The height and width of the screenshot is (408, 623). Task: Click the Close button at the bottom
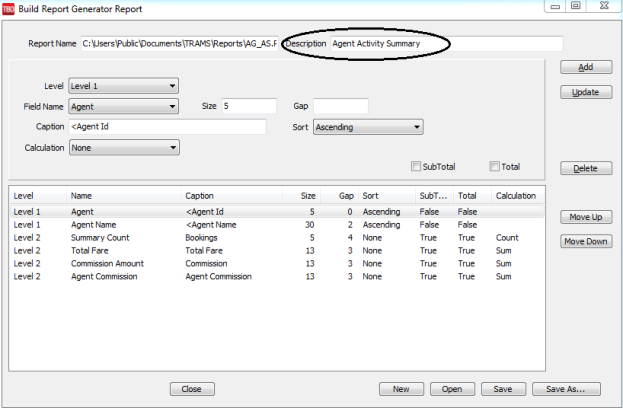[192, 389]
